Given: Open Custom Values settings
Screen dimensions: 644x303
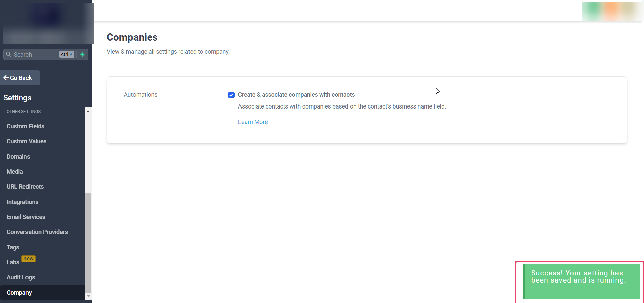Looking at the screenshot, I should click(26, 141).
